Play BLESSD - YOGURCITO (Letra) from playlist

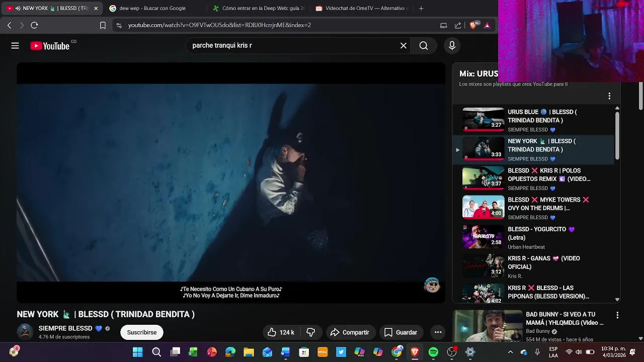click(533, 237)
